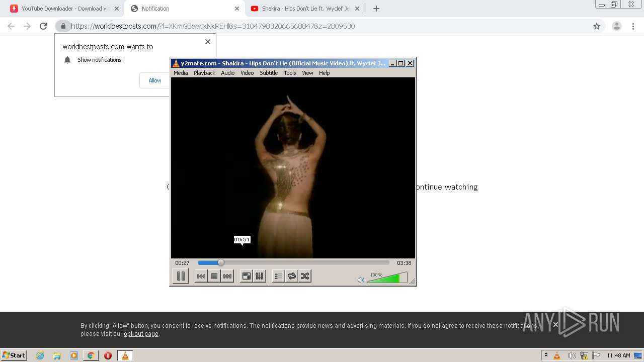Open the Playback menu in VLC
This screenshot has height=362, width=644.
tap(204, 73)
